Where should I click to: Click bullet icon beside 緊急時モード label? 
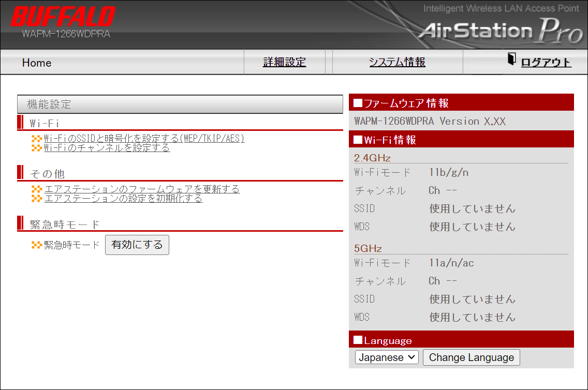point(37,245)
